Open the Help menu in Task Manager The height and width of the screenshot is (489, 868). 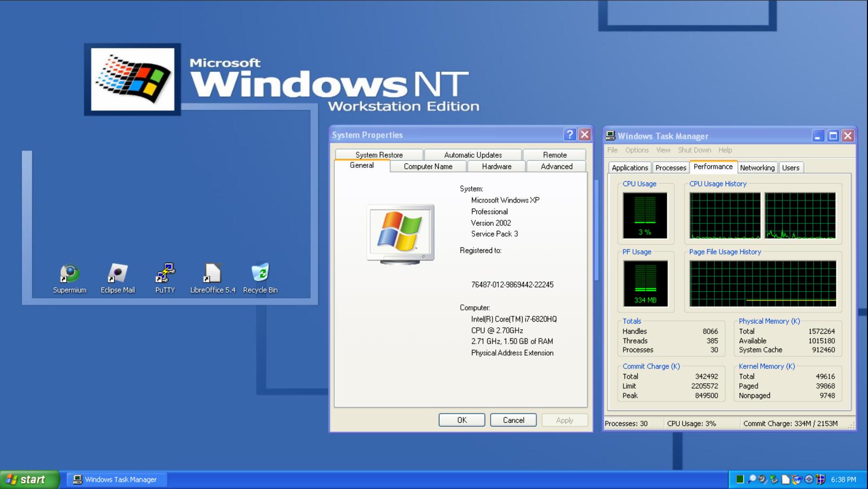point(725,150)
